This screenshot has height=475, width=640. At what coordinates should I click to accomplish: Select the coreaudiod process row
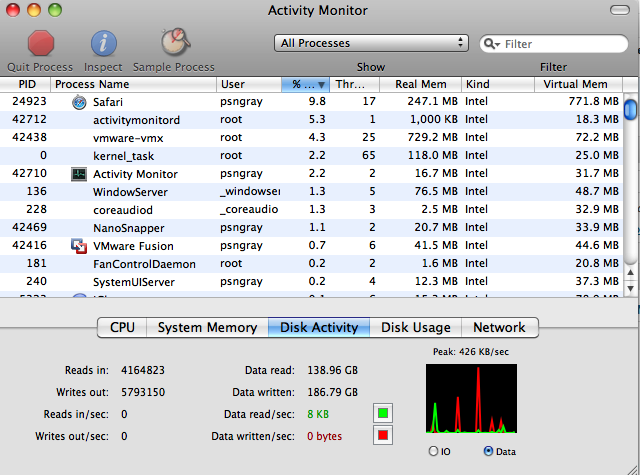pyautogui.click(x=311, y=209)
